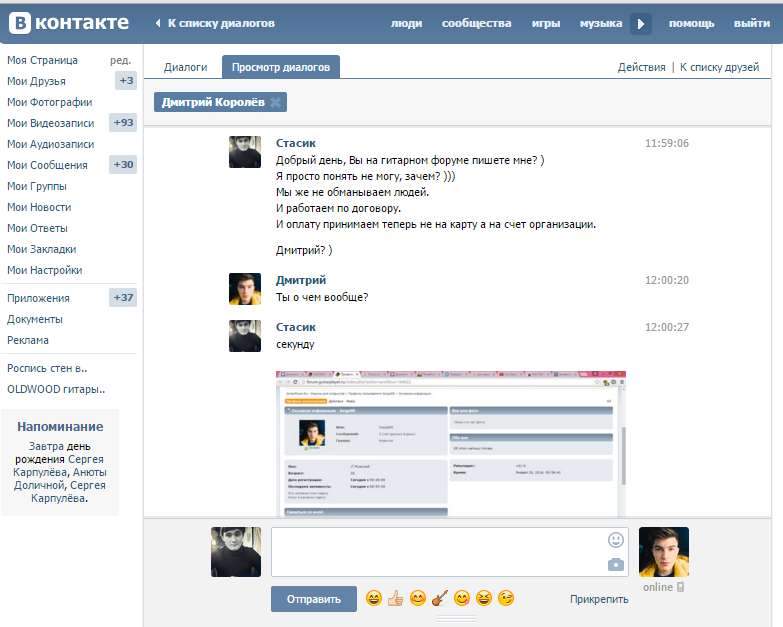This screenshot has width=783, height=627.
Task: Open Мои Сообщения
Action: click(47, 165)
